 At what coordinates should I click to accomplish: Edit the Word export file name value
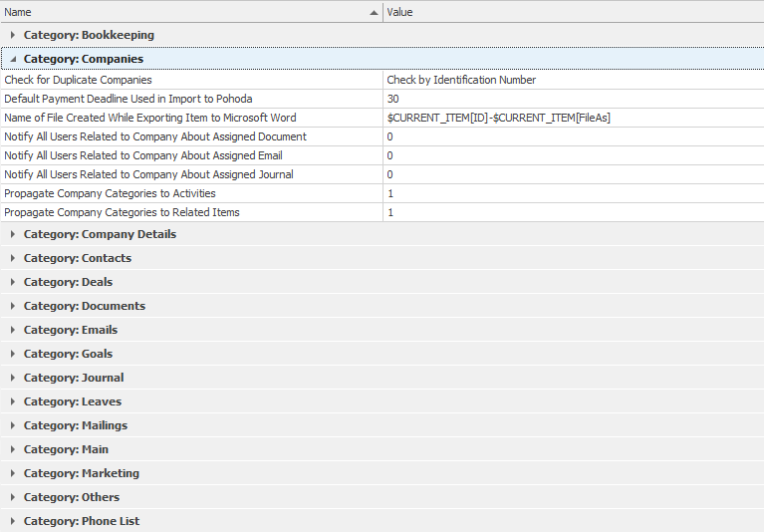click(x=574, y=118)
